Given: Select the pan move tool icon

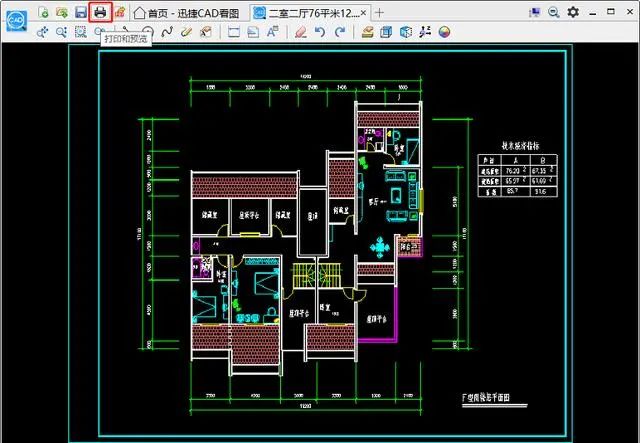Looking at the screenshot, I should 42,32.
